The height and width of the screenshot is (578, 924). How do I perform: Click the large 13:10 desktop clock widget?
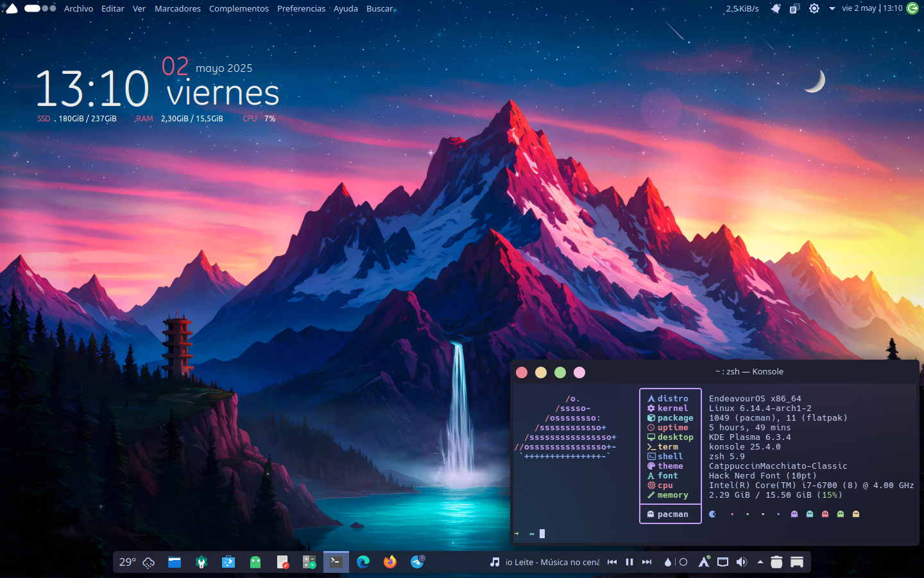tap(92, 89)
